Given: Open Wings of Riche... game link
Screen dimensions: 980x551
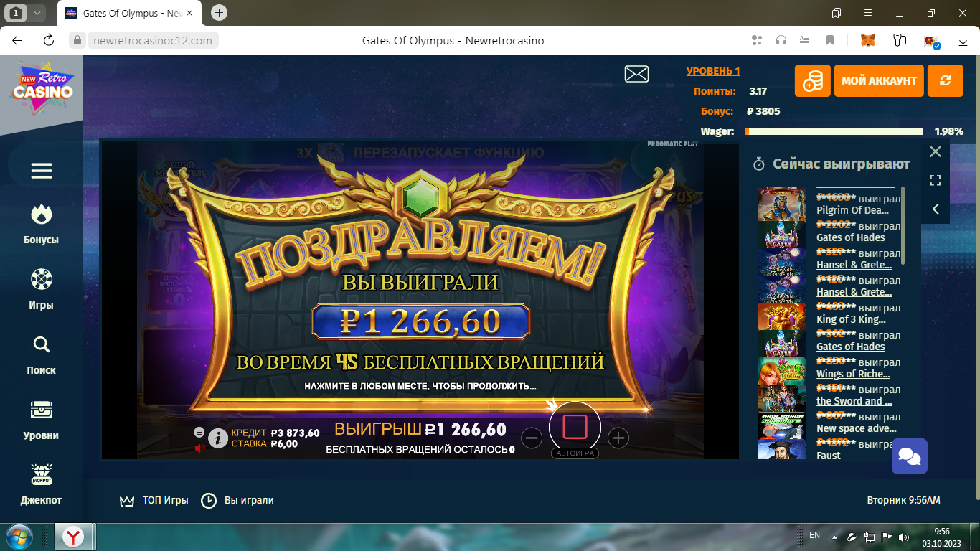Looking at the screenshot, I should (x=853, y=374).
